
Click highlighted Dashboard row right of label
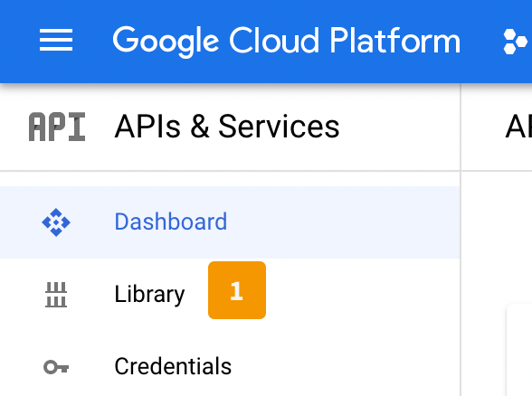tap(344, 222)
